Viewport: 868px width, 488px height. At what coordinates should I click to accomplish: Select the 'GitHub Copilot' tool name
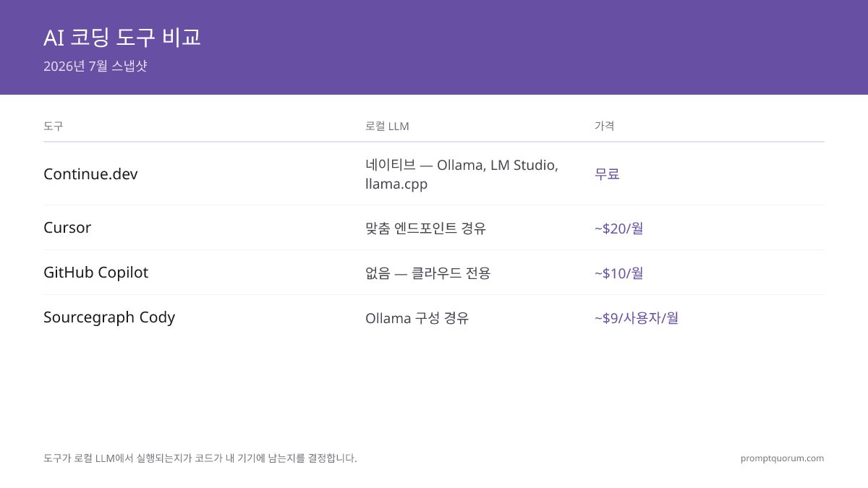95,273
